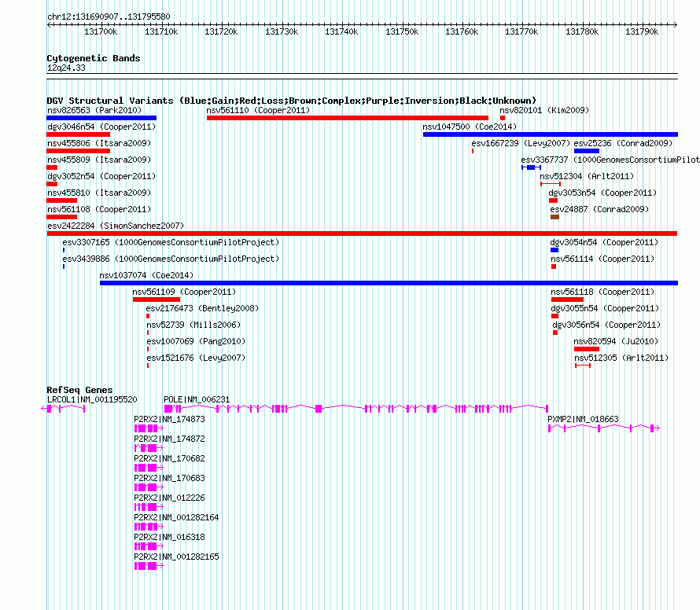The width and height of the screenshot is (700, 610).
Task: Click the chr12:131690907..131795580 coordinate label
Action: point(109,17)
